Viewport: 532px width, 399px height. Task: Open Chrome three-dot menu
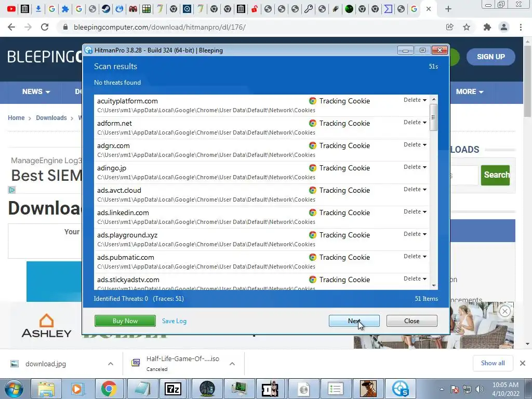(x=521, y=27)
